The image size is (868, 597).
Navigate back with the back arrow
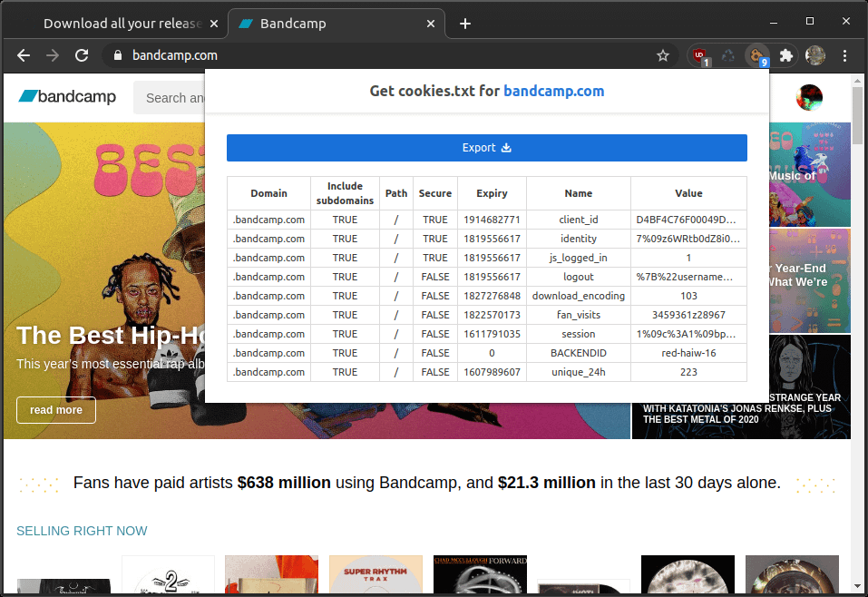click(x=23, y=55)
